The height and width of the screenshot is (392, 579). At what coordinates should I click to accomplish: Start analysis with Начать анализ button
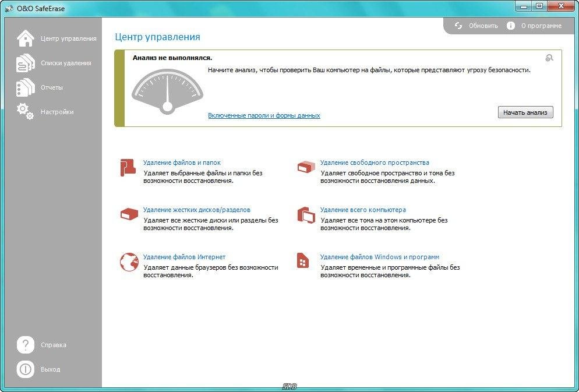click(525, 112)
